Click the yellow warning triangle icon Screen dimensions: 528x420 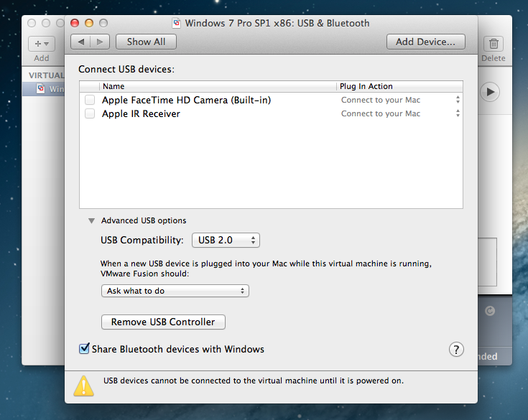(84, 386)
